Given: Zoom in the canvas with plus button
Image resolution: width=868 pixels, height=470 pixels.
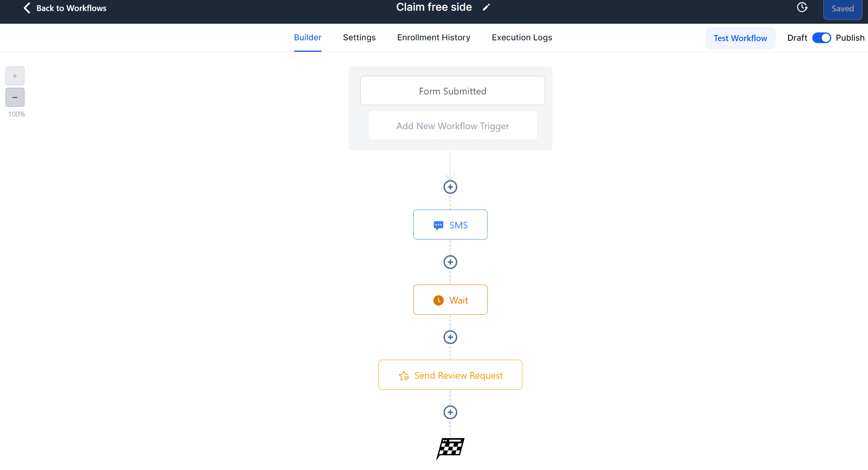Looking at the screenshot, I should (15, 76).
